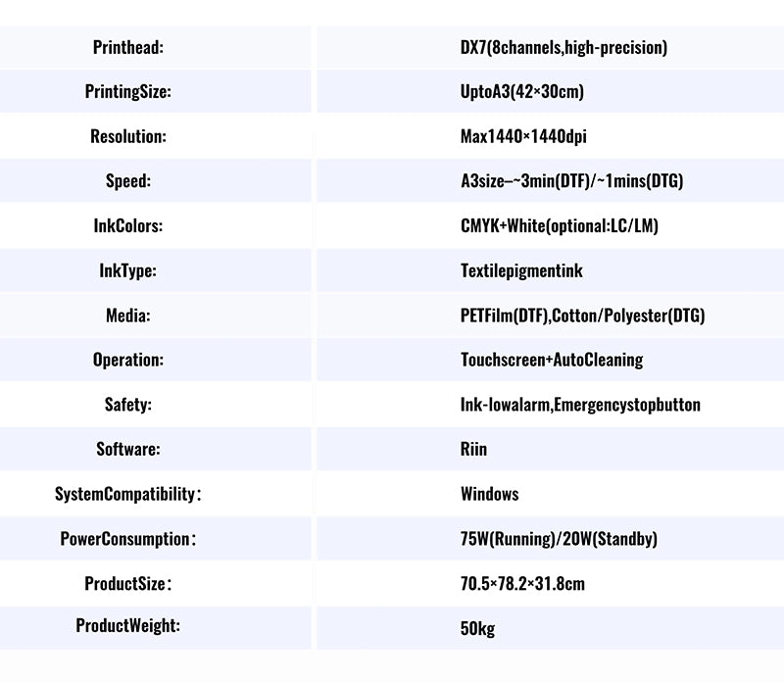This screenshot has height=683, width=784.
Task: Click the Touchscreen+AutoCleaning operation value
Action: (x=552, y=360)
